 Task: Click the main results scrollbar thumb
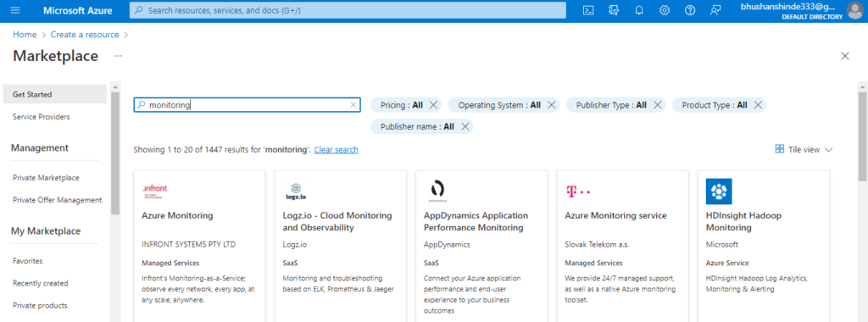tap(862, 136)
